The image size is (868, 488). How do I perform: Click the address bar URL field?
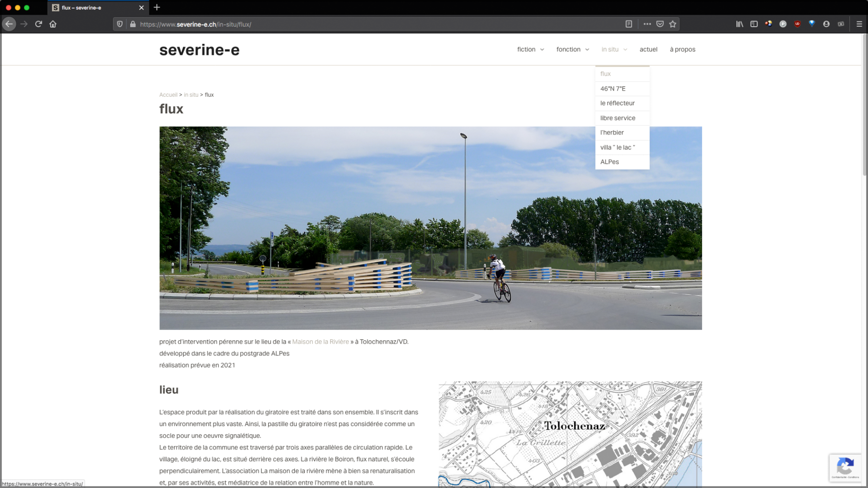click(379, 24)
